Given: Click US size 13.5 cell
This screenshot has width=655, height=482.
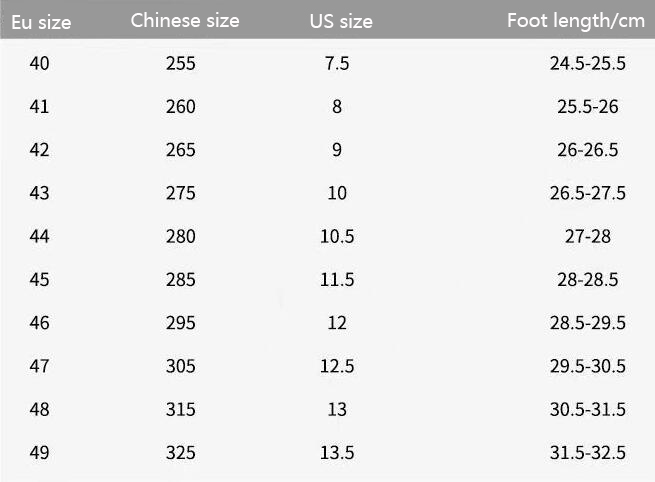Looking at the screenshot, I should (x=337, y=453).
